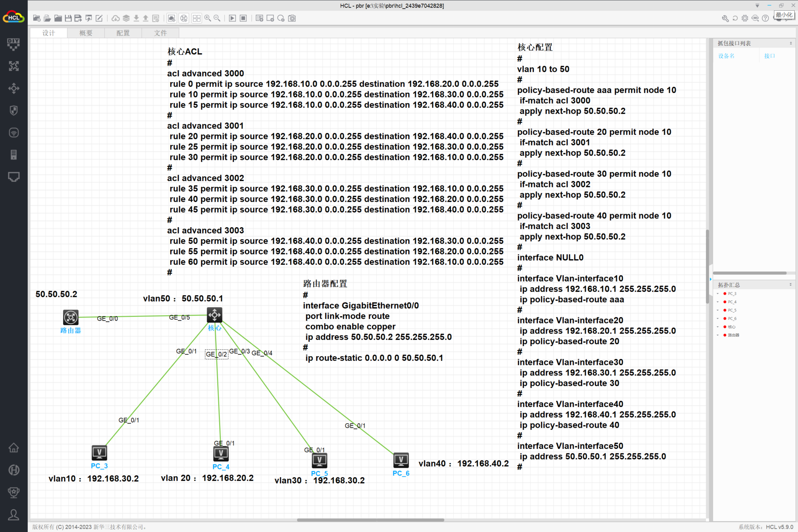Click the Start All Devices play button

tap(232, 18)
